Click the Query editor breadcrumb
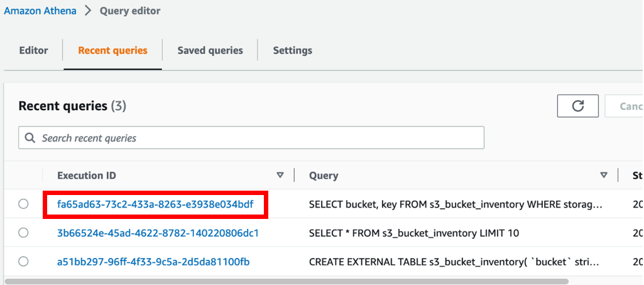 (130, 11)
